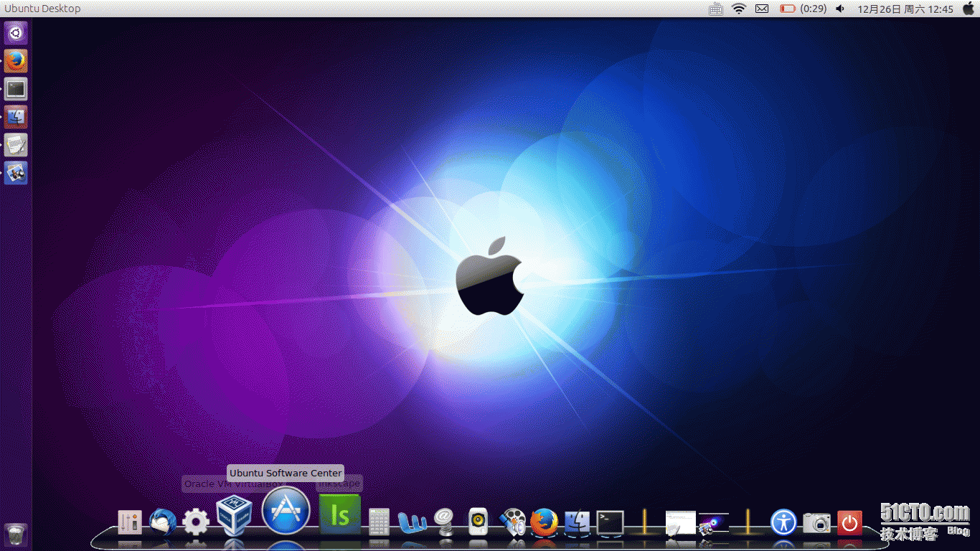This screenshot has width=980, height=551.
Task: Open the Trash in the Unity launcher
Action: (16, 534)
